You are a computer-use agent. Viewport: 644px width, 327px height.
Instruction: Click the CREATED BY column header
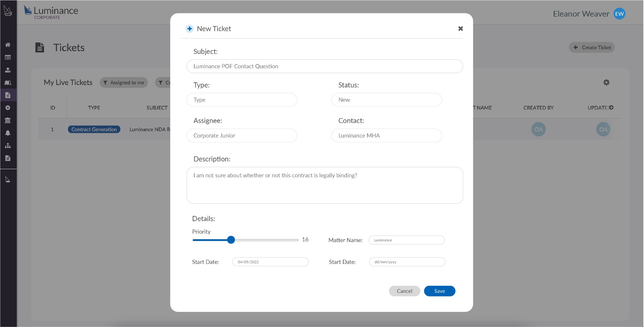[x=538, y=108]
